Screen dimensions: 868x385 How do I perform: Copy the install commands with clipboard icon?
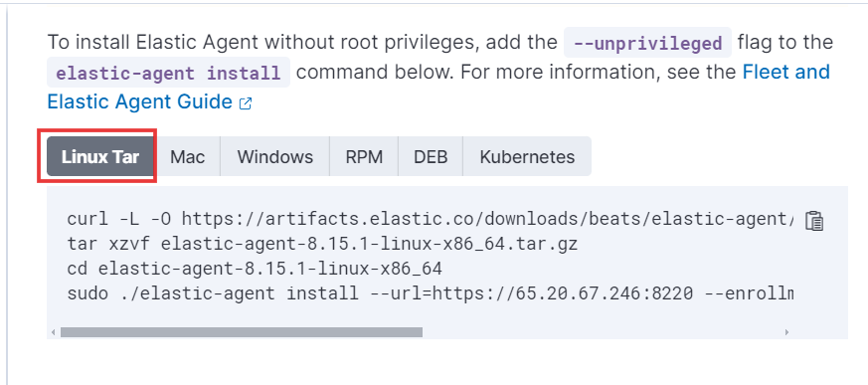[x=813, y=221]
